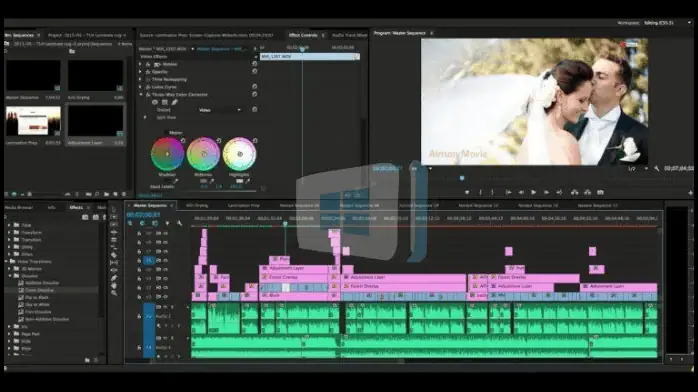This screenshot has width=698, height=392.
Task: Expand the Split View option
Action: 145,117
